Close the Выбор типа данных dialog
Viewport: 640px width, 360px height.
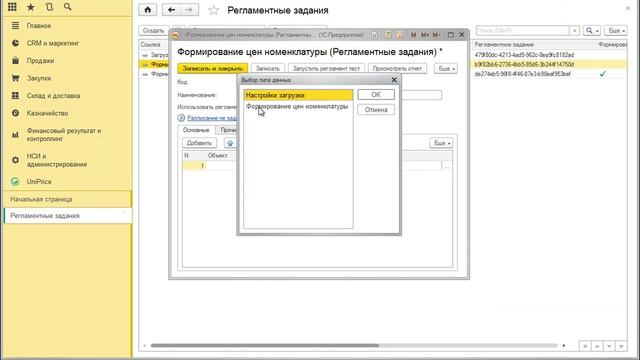point(394,80)
